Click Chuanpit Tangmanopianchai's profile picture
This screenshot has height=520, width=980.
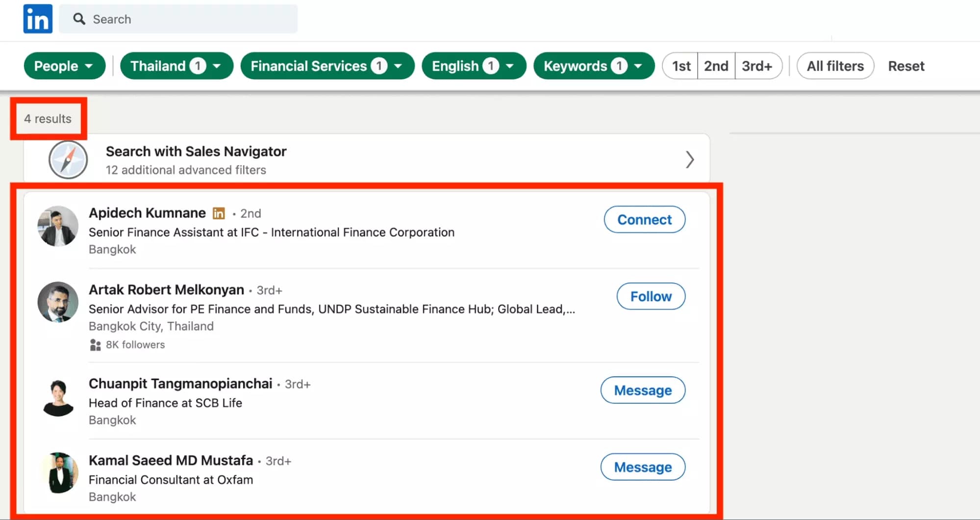point(58,397)
